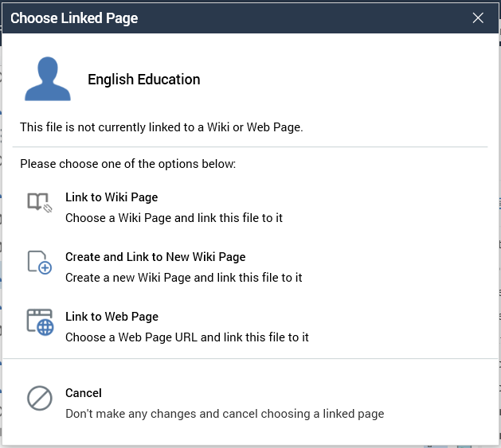This screenshot has height=448, width=501.
Task: Click the Choose Linked Page title text
Action: (x=74, y=18)
